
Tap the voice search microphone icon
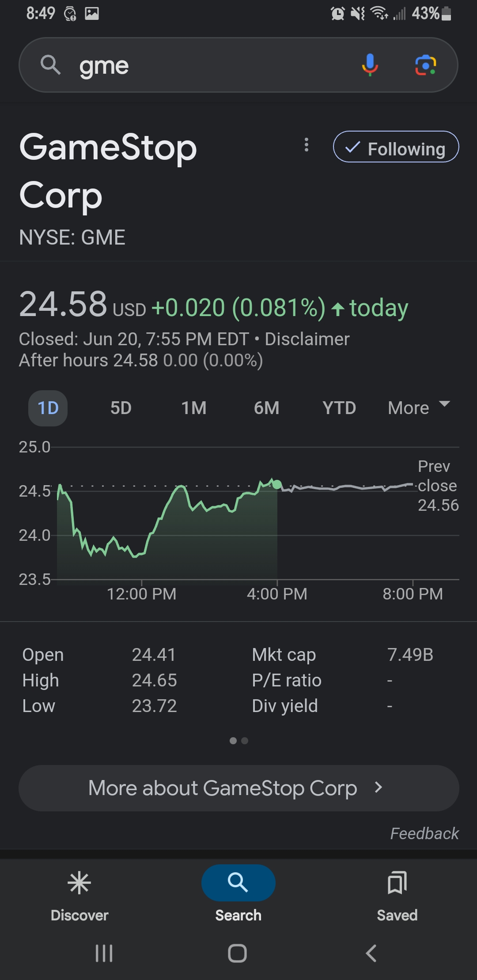(x=370, y=65)
